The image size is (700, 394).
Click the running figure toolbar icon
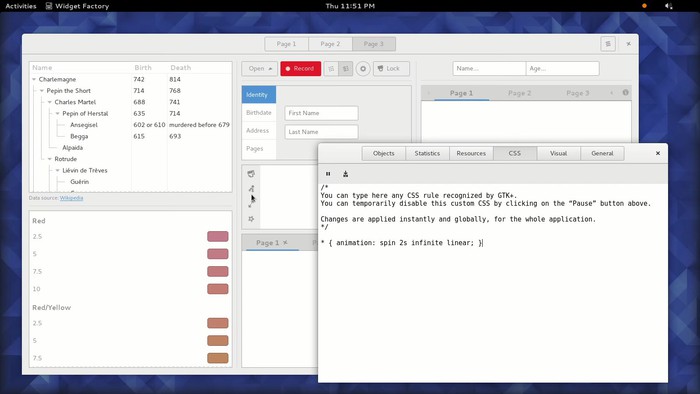pos(251,189)
